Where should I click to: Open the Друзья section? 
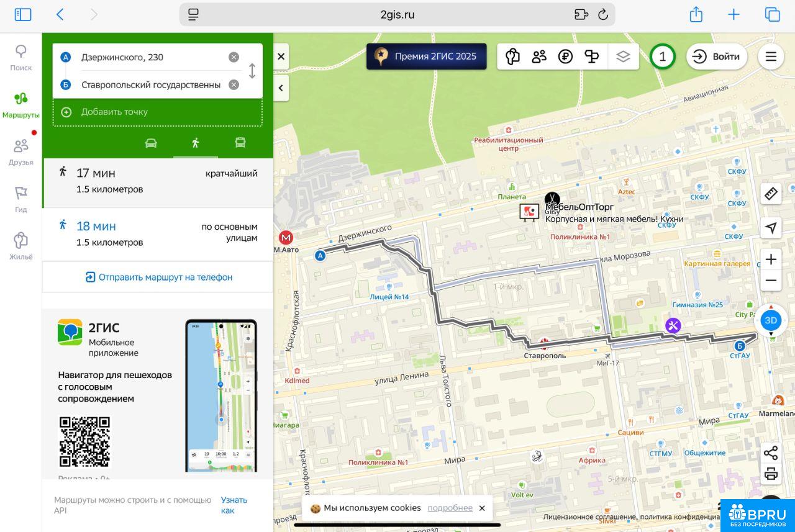pos(21,152)
